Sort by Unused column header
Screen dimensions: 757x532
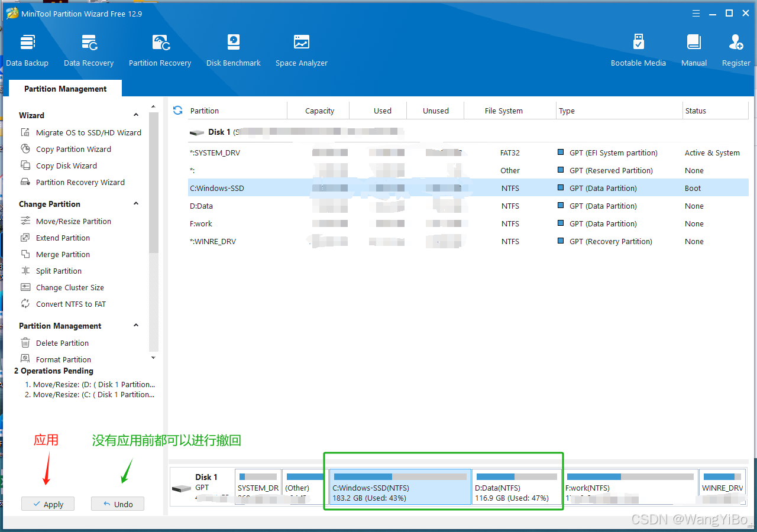[436, 111]
